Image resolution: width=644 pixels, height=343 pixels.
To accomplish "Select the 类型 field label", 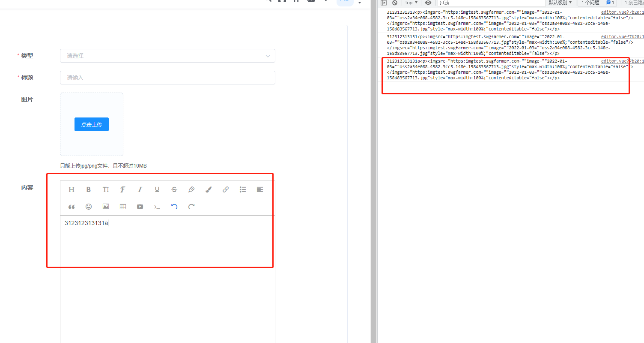I will click(27, 56).
